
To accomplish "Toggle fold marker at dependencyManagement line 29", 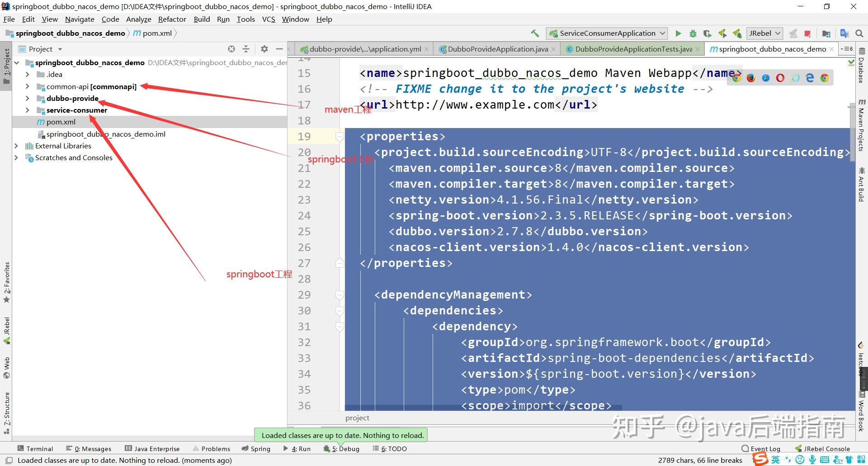I will pyautogui.click(x=340, y=295).
